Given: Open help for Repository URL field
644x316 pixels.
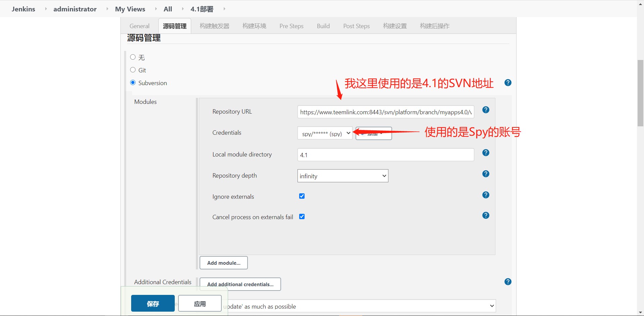Looking at the screenshot, I should click(x=486, y=110).
